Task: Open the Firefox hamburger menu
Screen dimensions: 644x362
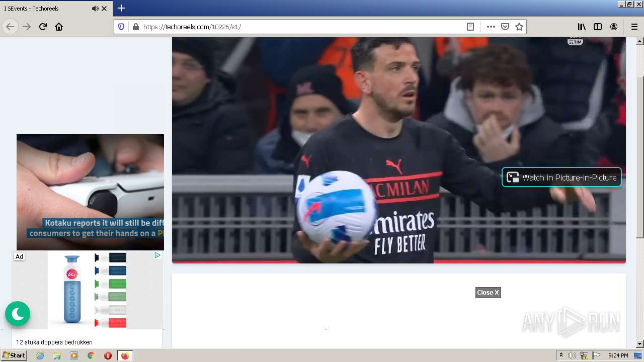Action: 634,27
